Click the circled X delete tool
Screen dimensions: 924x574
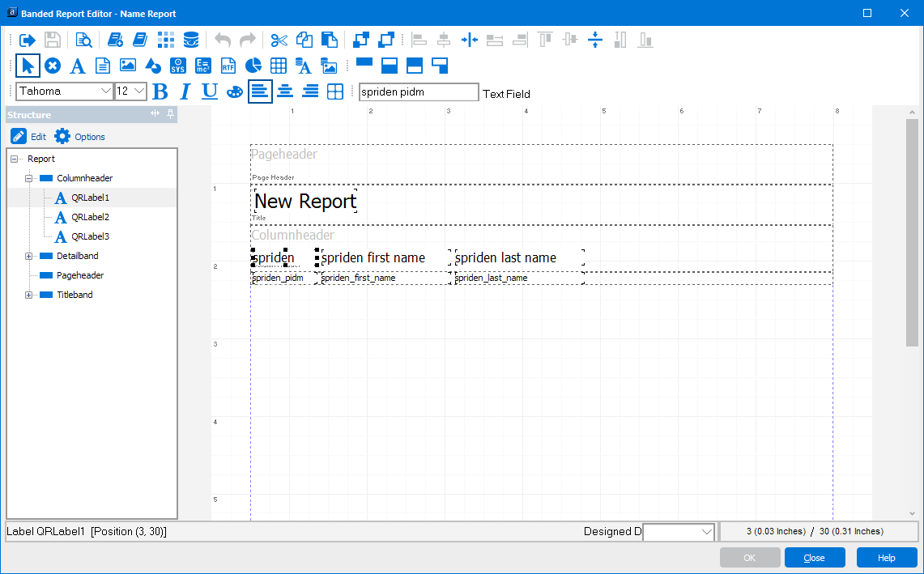pyautogui.click(x=53, y=66)
